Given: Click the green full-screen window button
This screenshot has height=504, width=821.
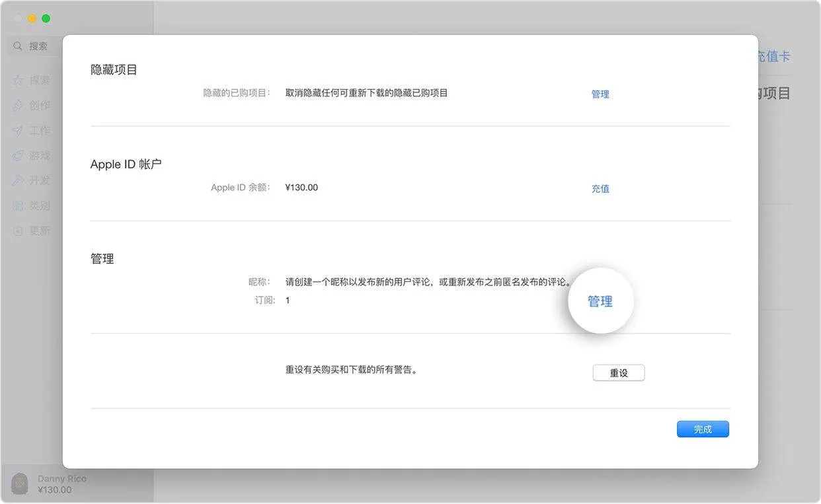Looking at the screenshot, I should 46,18.
